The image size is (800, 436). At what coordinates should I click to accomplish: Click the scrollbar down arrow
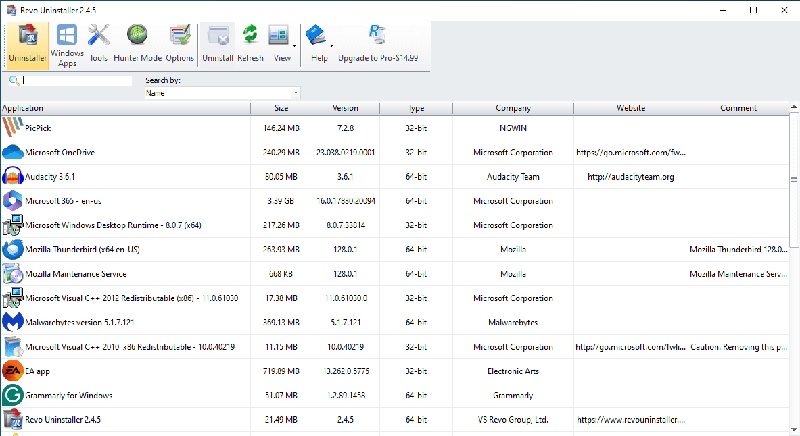[794, 430]
